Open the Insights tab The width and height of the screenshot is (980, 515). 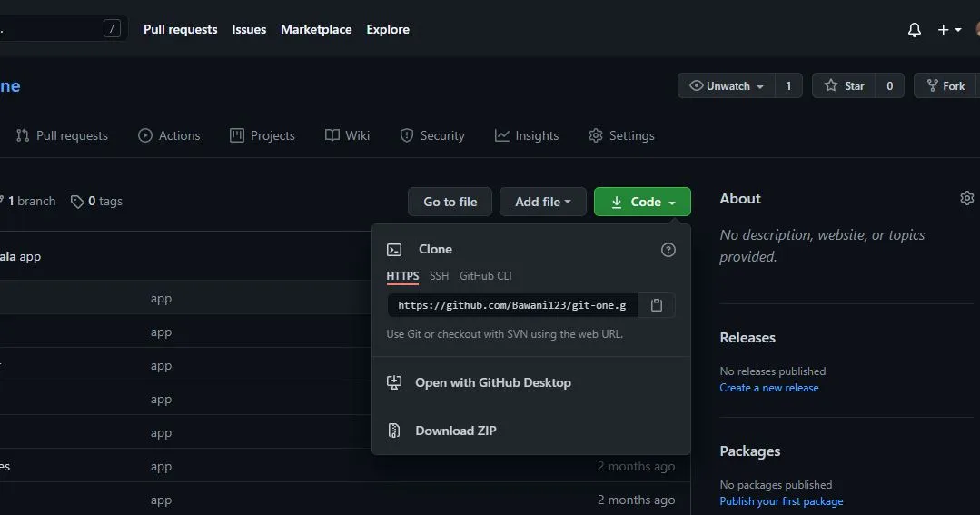pyautogui.click(x=527, y=135)
